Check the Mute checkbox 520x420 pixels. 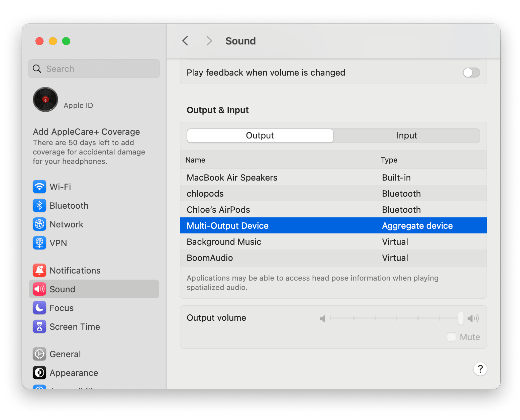[x=451, y=337]
